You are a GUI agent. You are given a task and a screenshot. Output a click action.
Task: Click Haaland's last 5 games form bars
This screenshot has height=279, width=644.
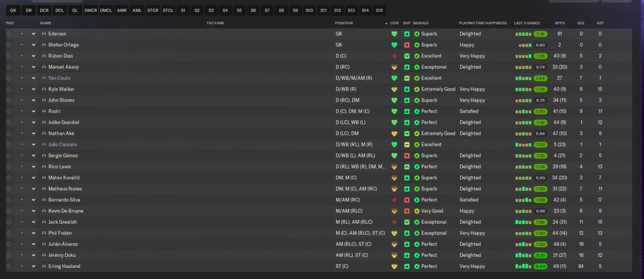pyautogui.click(x=523, y=266)
